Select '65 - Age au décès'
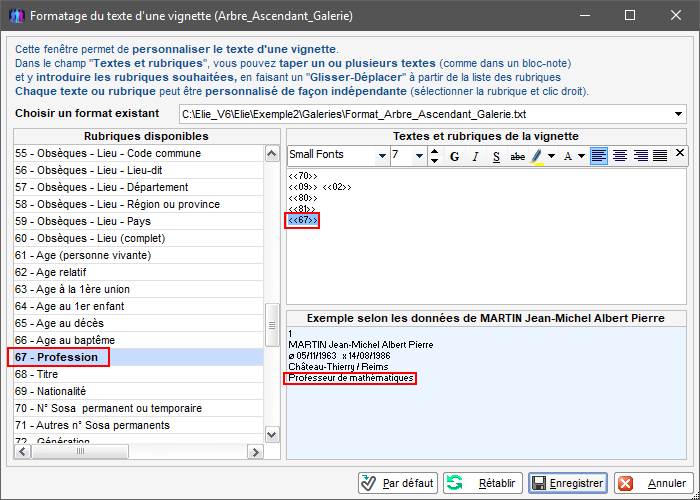The image size is (700, 500). pyautogui.click(x=139, y=323)
